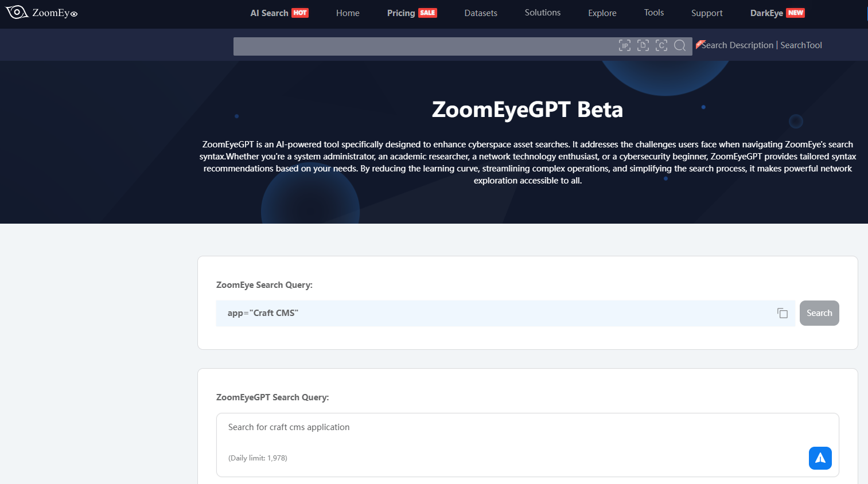
Task: Click the batch file search icon
Action: coord(643,45)
